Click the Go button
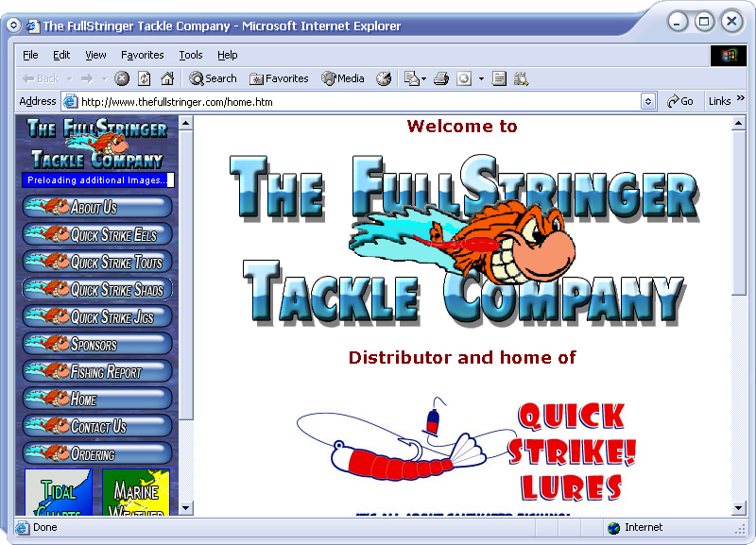Image resolution: width=756 pixels, height=545 pixels. tap(679, 101)
